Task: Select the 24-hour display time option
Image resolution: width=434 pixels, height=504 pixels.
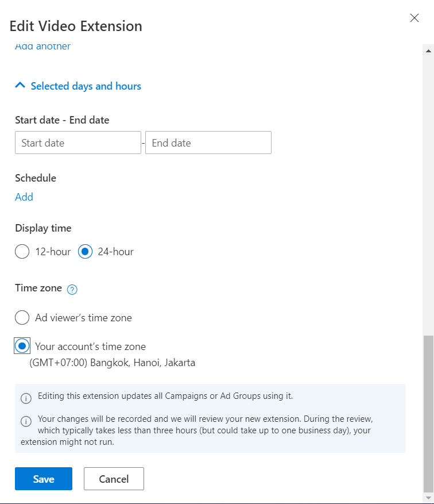Action: [x=85, y=252]
